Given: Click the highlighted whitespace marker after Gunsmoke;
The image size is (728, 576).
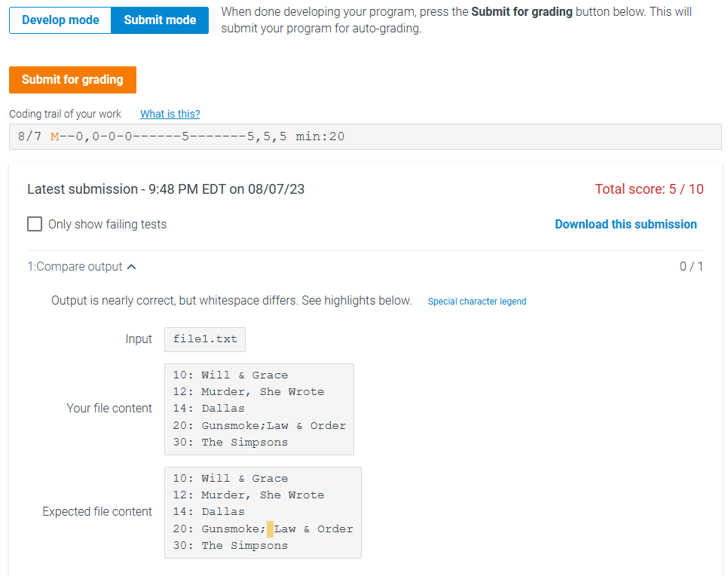Looking at the screenshot, I should 269,529.
